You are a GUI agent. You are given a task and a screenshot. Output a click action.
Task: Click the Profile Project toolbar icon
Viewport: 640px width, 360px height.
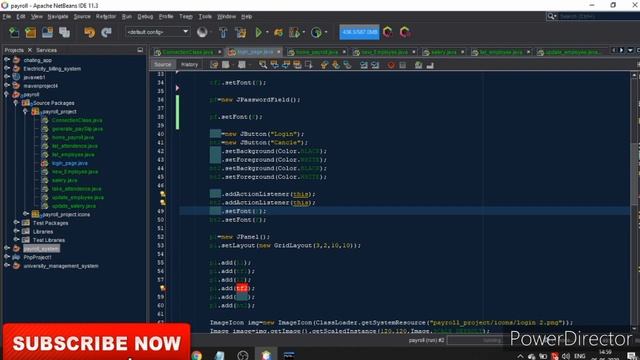316,32
